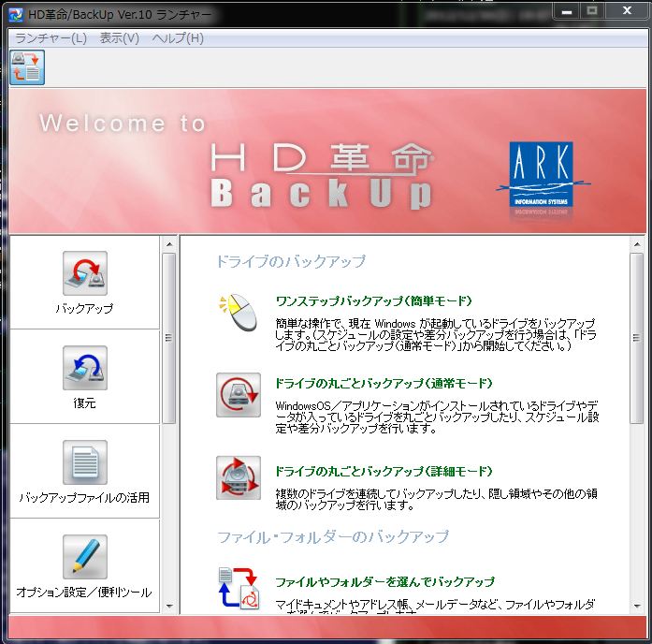Click the launcher toolbar backup icon
652x644 pixels.
click(x=27, y=67)
